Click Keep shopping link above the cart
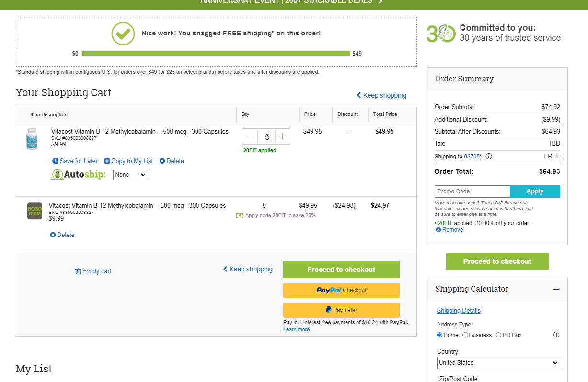The height and width of the screenshot is (382, 588). click(381, 95)
